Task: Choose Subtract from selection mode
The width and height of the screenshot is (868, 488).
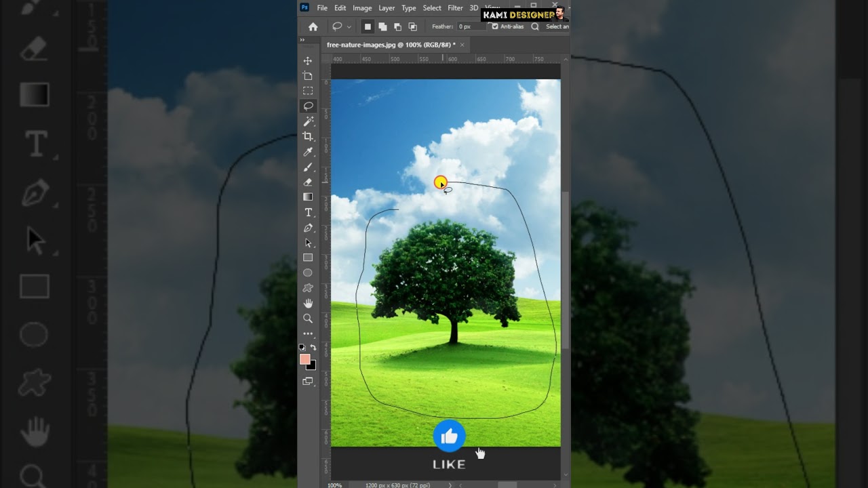Action: pyautogui.click(x=397, y=26)
